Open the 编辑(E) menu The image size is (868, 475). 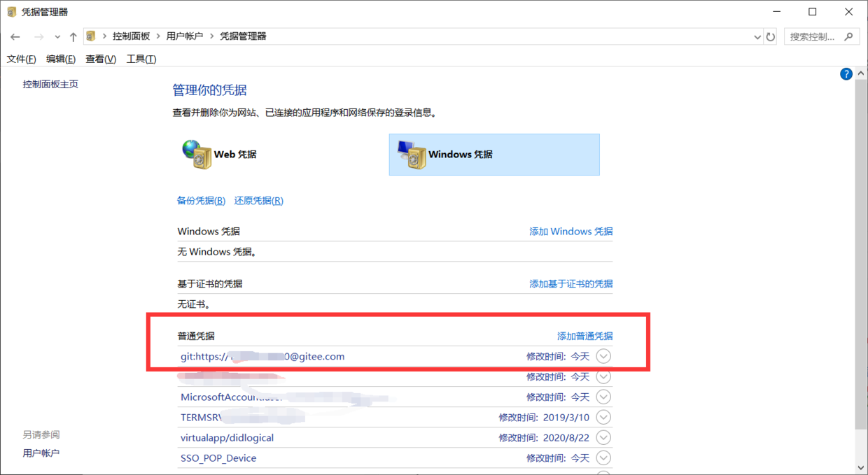pos(61,59)
